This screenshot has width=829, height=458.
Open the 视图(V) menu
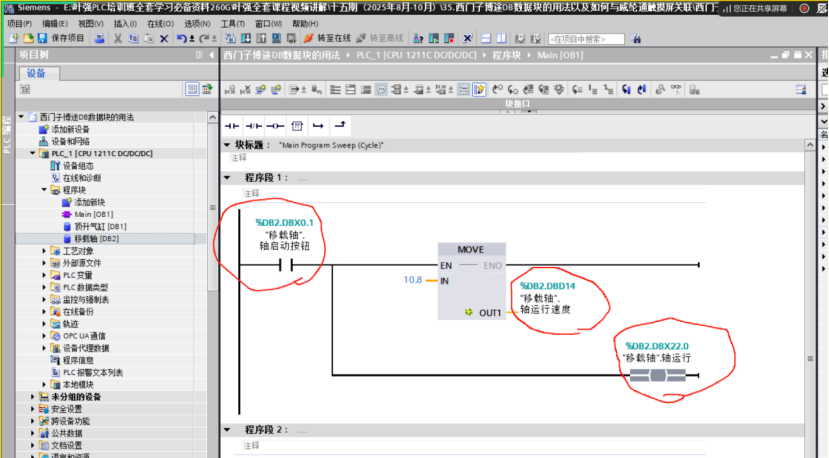(x=91, y=24)
